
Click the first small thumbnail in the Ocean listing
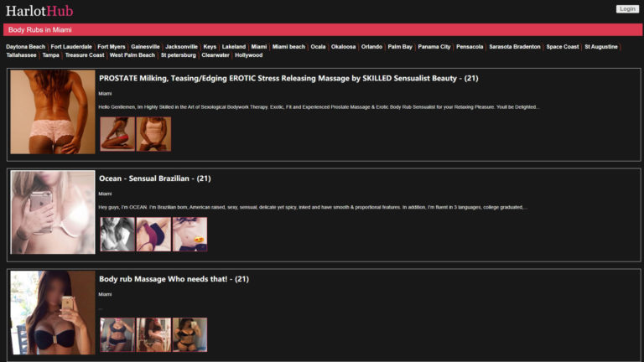click(117, 235)
